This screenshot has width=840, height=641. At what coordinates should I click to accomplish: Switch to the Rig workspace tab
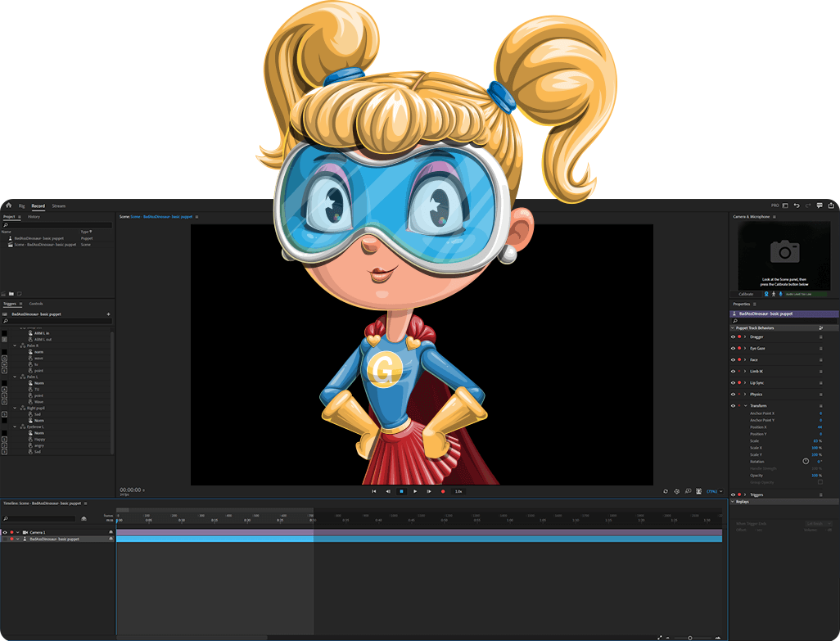point(22,206)
